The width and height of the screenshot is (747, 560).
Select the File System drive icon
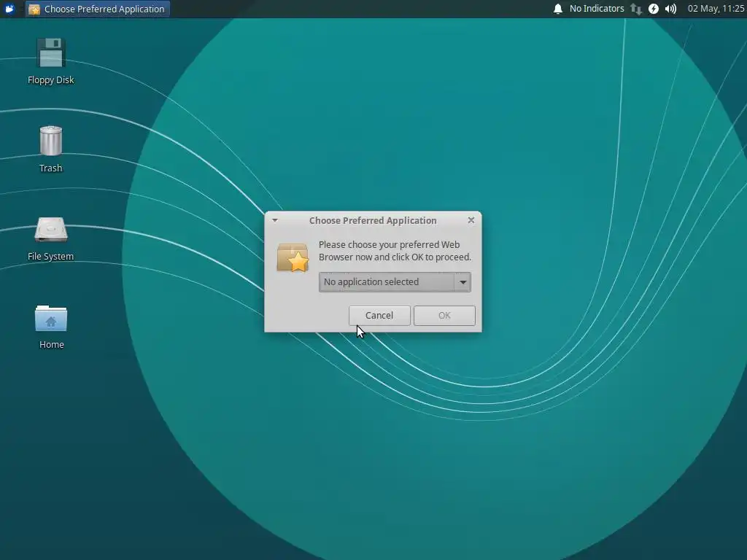[51, 230]
